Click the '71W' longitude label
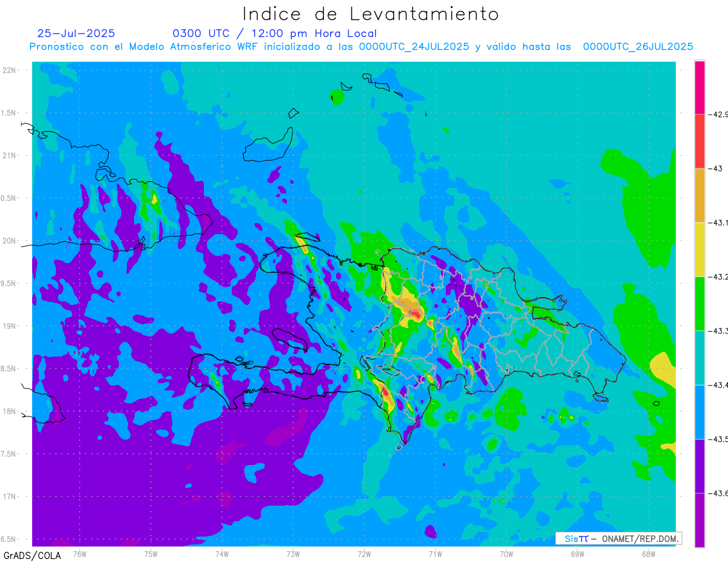728x562 pixels. tap(435, 554)
